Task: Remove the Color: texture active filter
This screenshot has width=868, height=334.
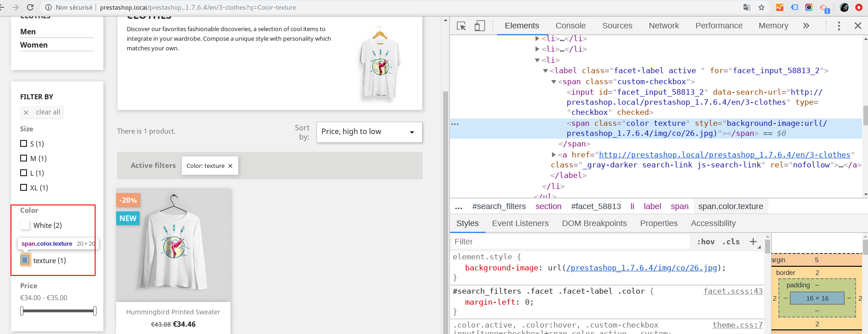Action: click(230, 166)
